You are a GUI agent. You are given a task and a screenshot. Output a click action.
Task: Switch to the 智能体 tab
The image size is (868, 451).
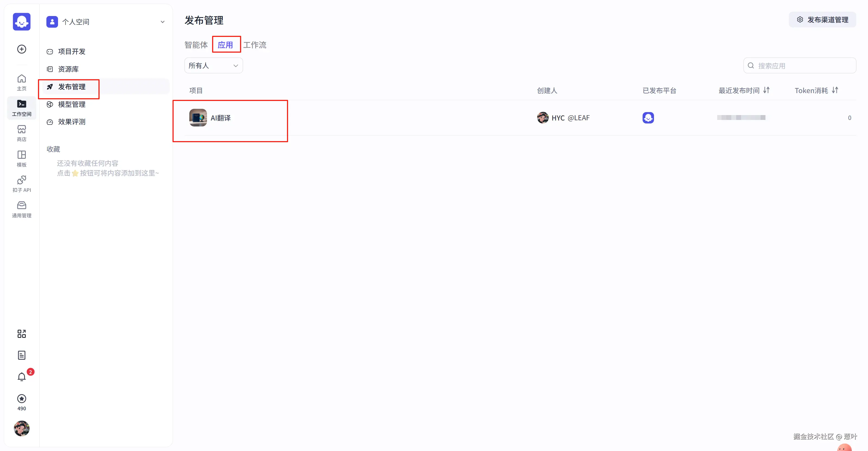[x=196, y=45]
